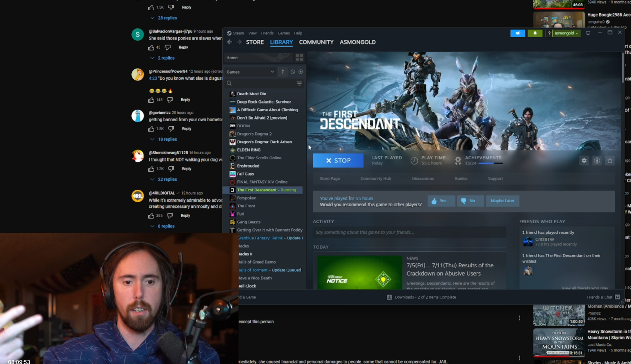
Task: Open Heavy Snowstorm Skyrim video thumbnail
Action: point(559,343)
